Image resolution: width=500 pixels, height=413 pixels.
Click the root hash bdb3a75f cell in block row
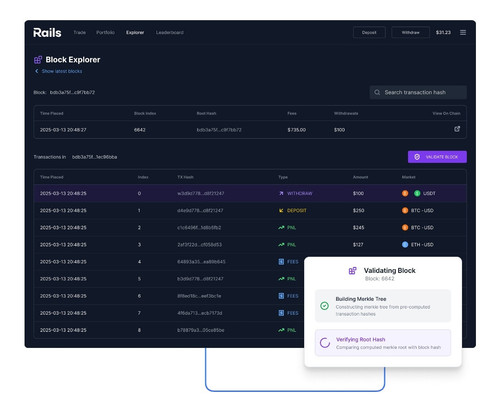pyautogui.click(x=219, y=130)
